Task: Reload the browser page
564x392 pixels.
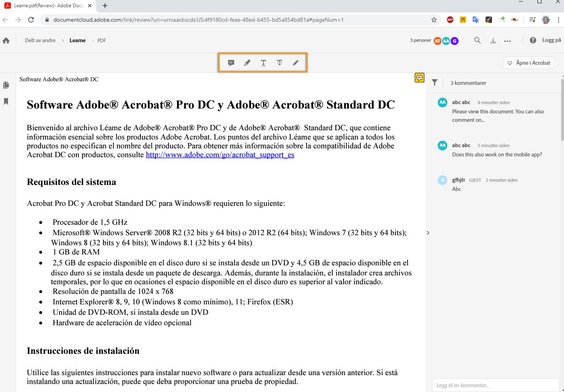Action: tap(31, 20)
